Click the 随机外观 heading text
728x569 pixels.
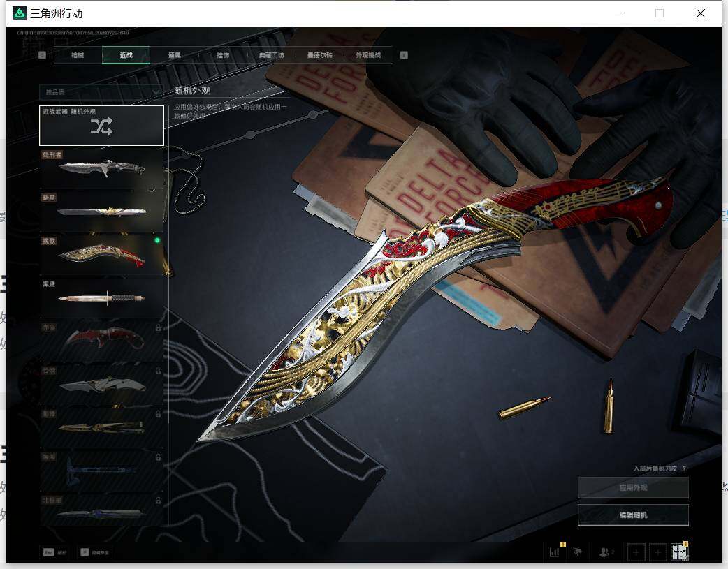192,91
